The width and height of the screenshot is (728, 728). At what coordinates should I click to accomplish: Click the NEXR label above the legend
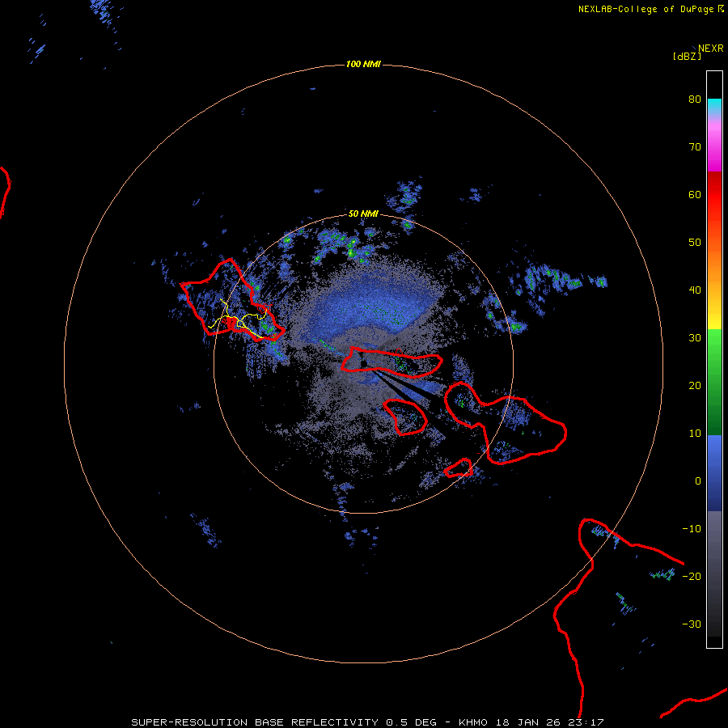pos(711,49)
